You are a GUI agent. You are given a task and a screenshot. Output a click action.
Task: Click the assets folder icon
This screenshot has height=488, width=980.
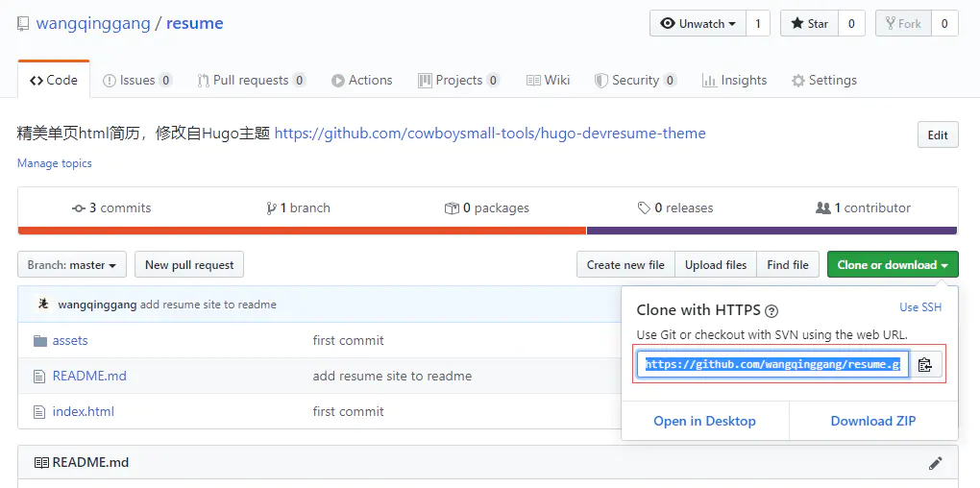[x=39, y=341]
